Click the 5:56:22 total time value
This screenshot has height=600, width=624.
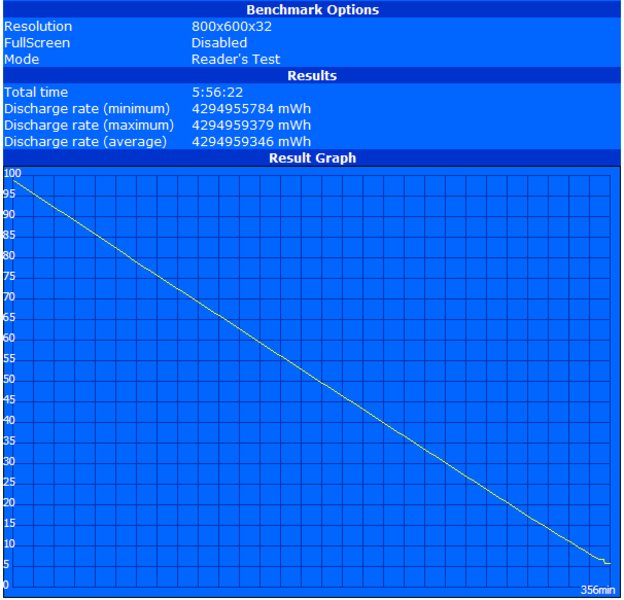[217, 92]
